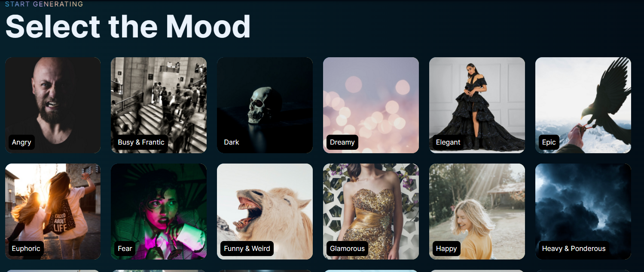Pick the Dark mood with skull image

click(265, 105)
